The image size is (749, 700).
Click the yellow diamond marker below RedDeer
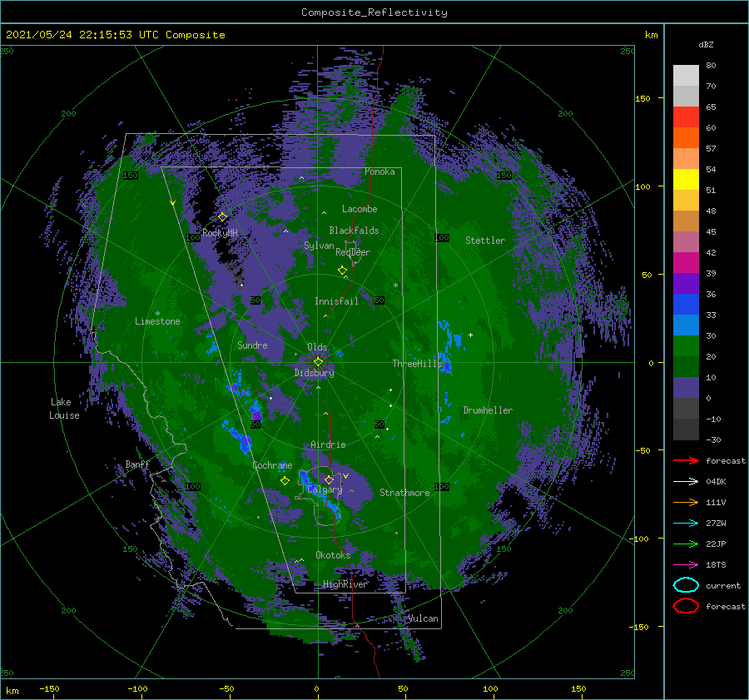pos(342,271)
